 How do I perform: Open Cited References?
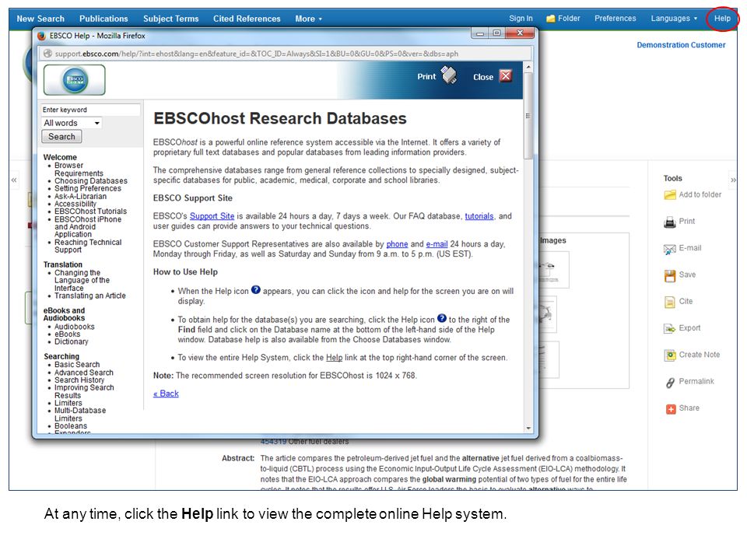tap(247, 19)
